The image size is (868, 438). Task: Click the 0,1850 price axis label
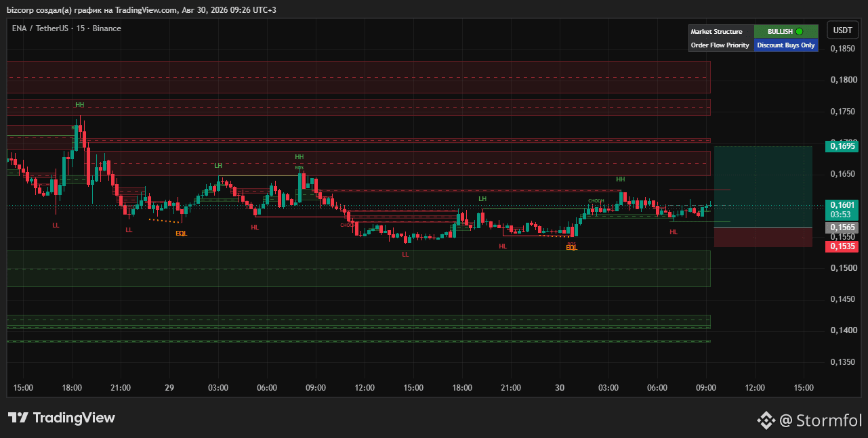click(x=844, y=49)
